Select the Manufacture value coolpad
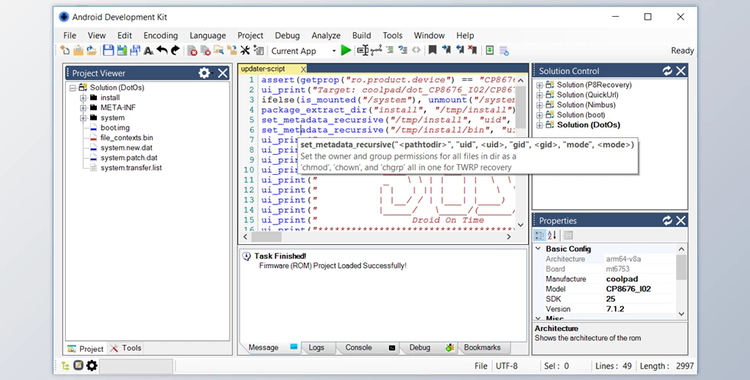Viewport: 750px width, 380px height. (622, 279)
